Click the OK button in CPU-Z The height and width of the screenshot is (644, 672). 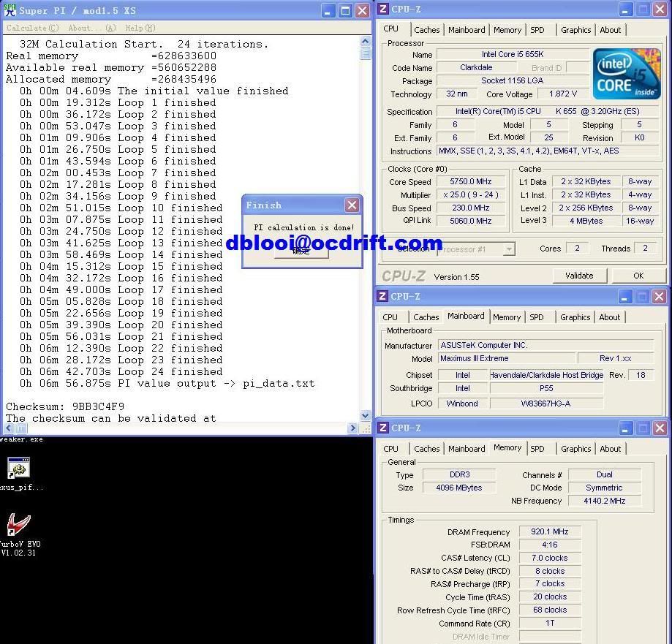pos(638,276)
